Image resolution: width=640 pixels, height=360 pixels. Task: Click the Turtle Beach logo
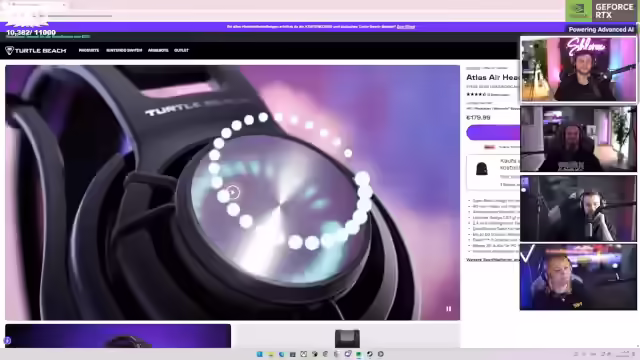pyautogui.click(x=36, y=51)
